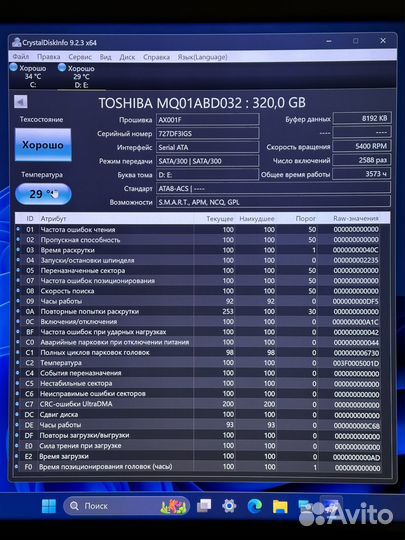The height and width of the screenshot is (540, 405).
Task: Open the Диск menu
Action: pos(127,57)
